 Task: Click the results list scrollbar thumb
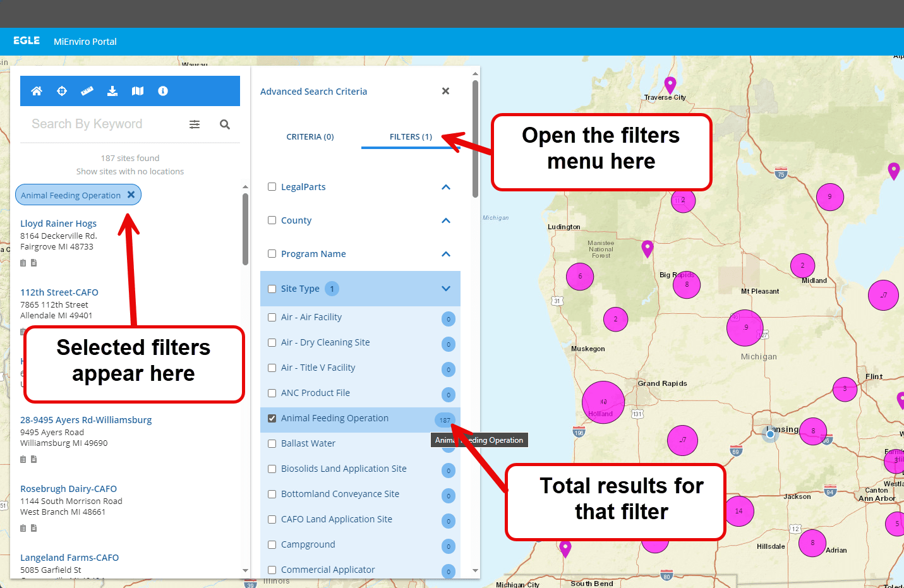[246, 229]
